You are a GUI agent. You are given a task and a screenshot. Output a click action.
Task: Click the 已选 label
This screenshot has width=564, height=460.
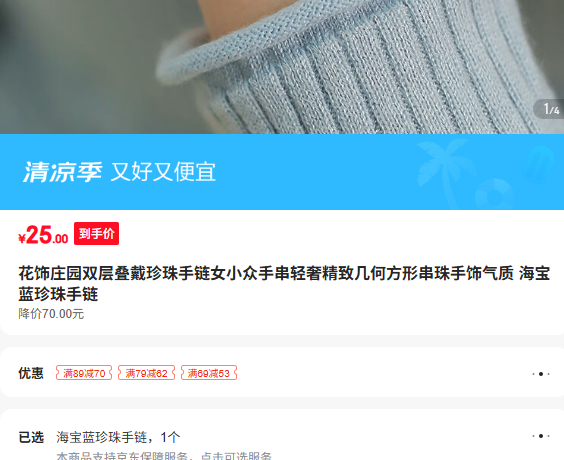31,437
